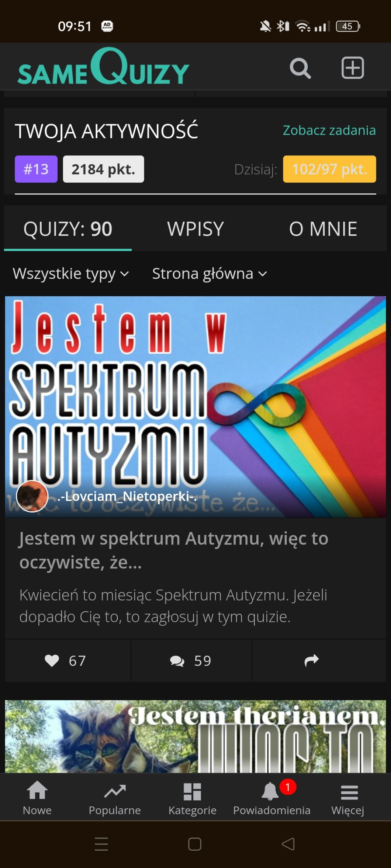This screenshot has height=868, width=391.
Task: Open Powiadomienia bell with badge
Action: [x=272, y=798]
